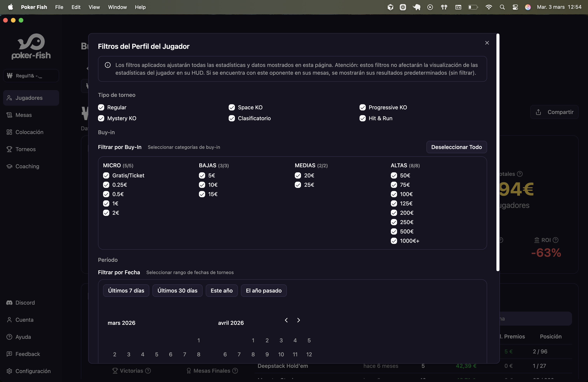Click the poker-fish logo
588x382 pixels.
(x=31, y=46)
